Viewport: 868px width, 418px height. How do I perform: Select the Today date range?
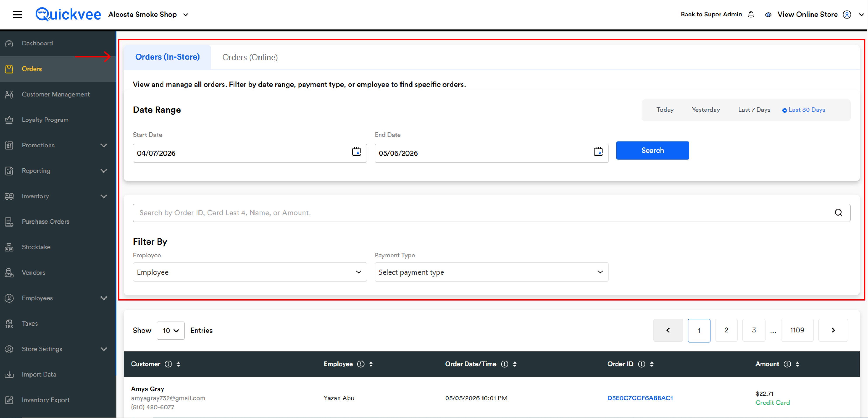point(665,110)
